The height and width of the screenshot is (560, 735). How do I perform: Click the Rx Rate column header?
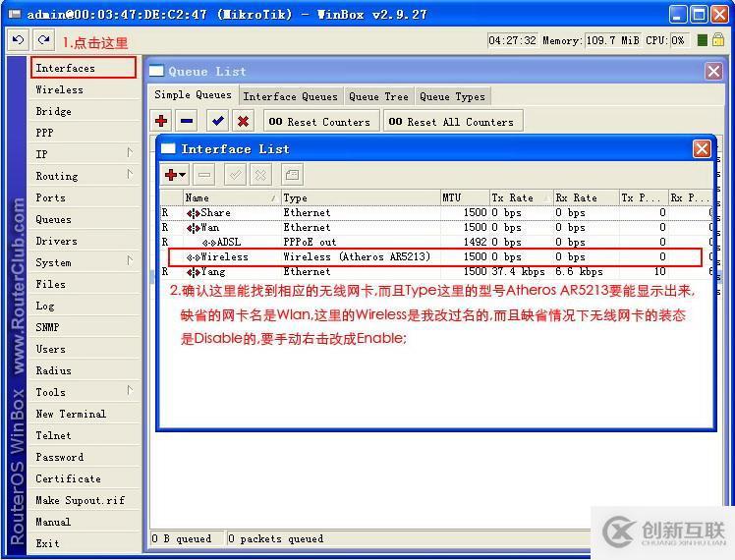tap(586, 197)
